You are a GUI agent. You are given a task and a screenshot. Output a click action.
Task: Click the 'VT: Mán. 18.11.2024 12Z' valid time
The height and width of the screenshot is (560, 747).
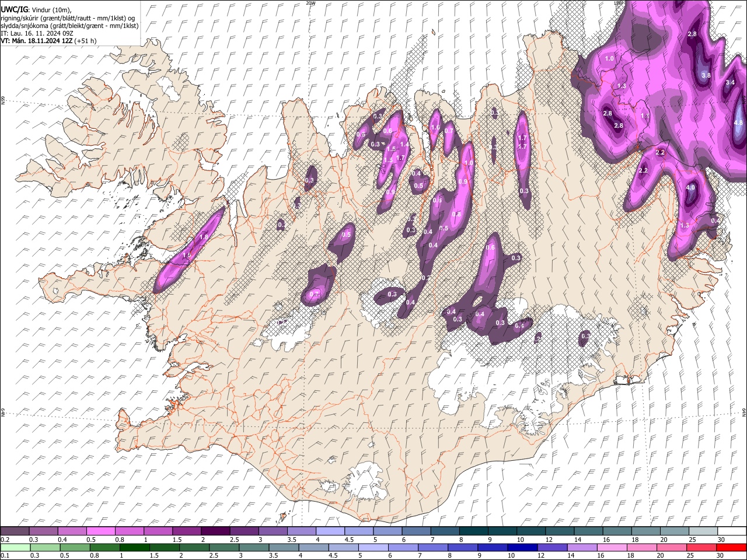tap(36, 41)
